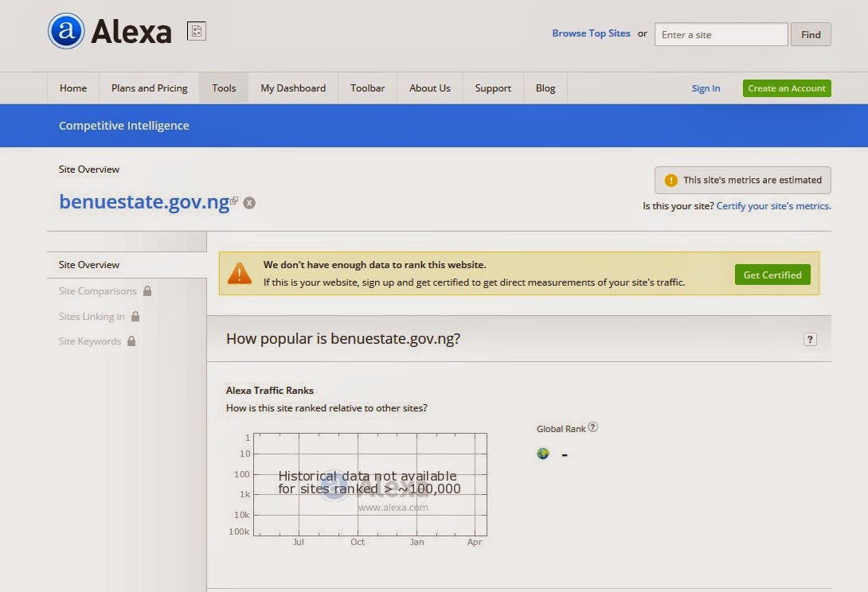This screenshot has height=592, width=868.
Task: Click the lock icon next to Site Comparisons
Action: pyautogui.click(x=147, y=290)
